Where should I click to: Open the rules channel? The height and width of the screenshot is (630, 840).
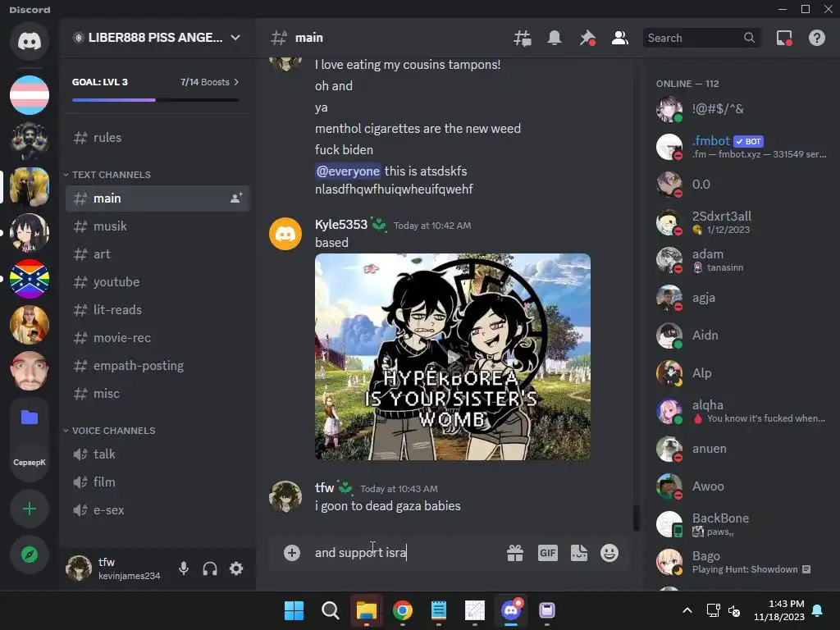[157, 138]
